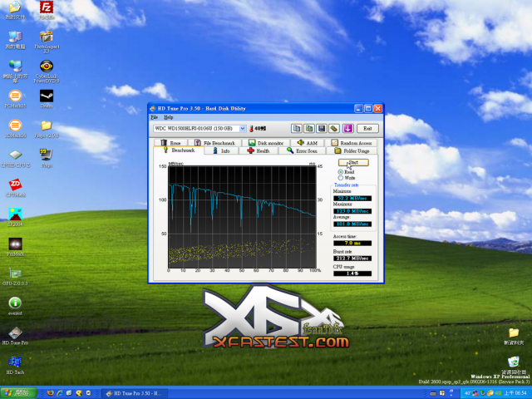The height and width of the screenshot is (399, 532).
Task: Open the drive selection dropdown
Action: coord(199,129)
